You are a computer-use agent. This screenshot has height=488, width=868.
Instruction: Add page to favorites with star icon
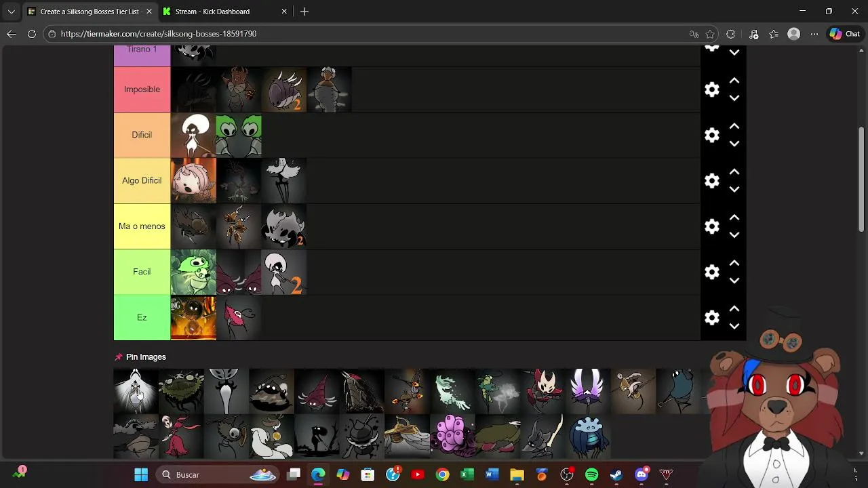pos(710,34)
